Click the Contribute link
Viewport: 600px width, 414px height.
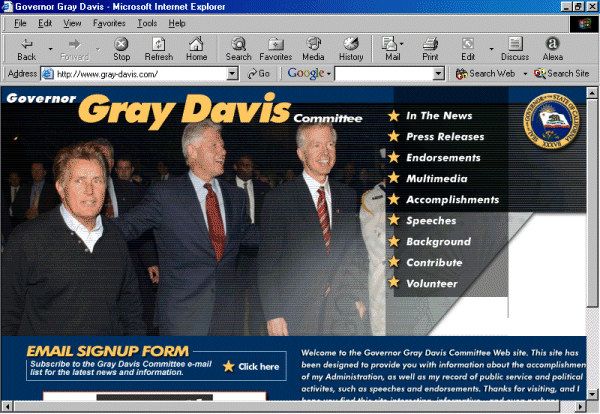[434, 262]
